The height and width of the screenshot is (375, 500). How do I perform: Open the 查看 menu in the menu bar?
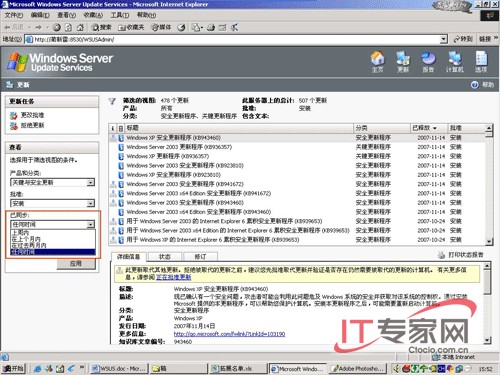(x=67, y=15)
